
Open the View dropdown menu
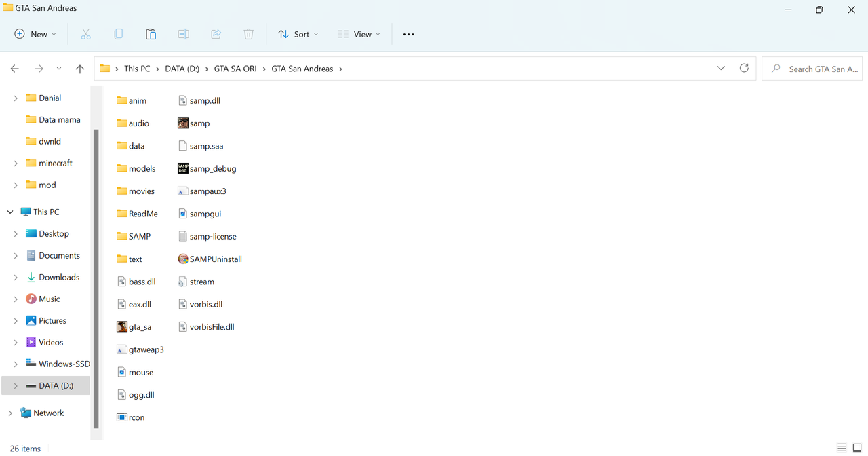click(359, 34)
